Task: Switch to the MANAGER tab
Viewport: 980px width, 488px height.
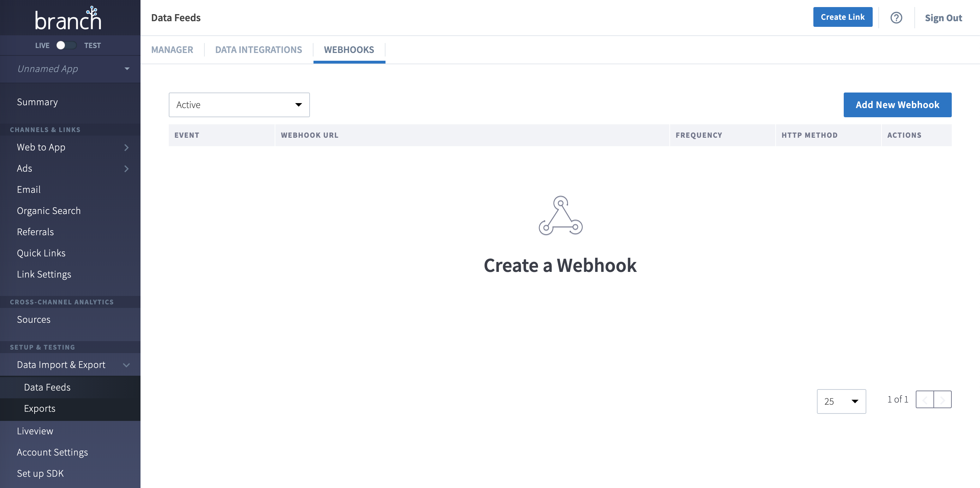Action: click(172, 49)
